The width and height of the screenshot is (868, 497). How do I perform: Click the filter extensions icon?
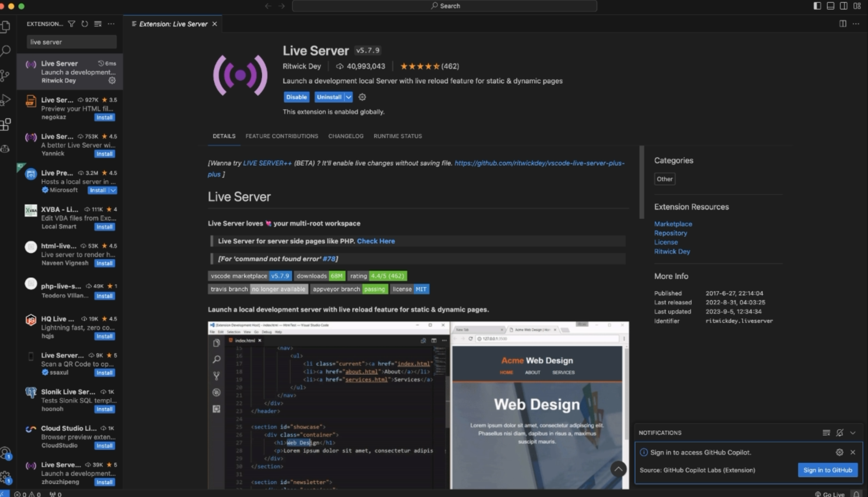(71, 24)
